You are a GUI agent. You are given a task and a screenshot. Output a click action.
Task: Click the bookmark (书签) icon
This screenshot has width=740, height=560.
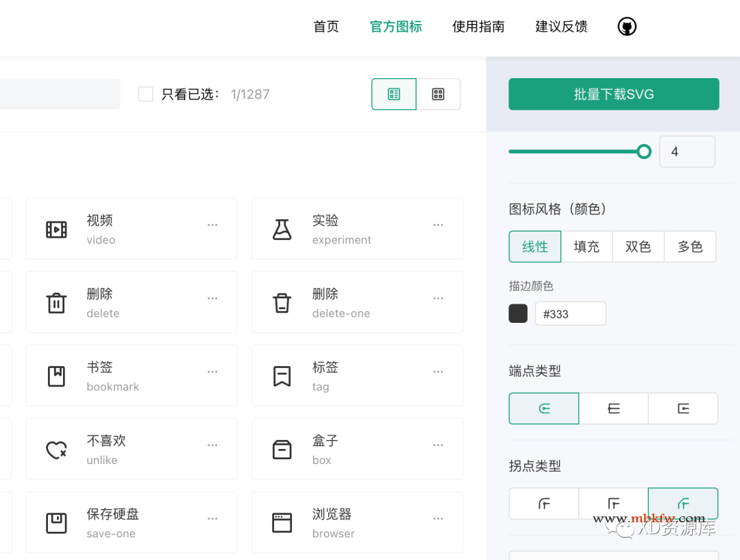[x=56, y=376]
